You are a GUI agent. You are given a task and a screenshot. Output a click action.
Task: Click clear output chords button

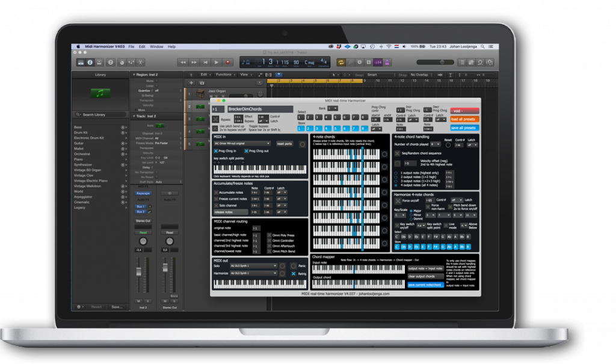click(x=426, y=276)
